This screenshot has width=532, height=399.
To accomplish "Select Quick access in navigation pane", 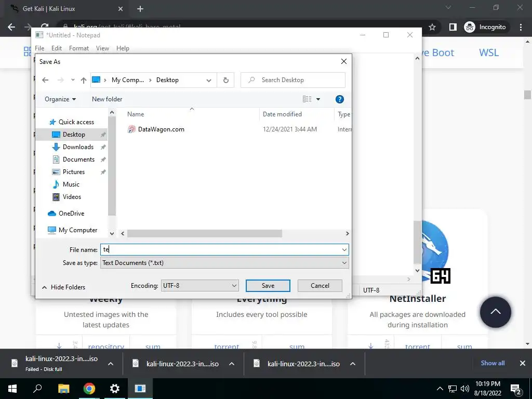I will pyautogui.click(x=76, y=122).
